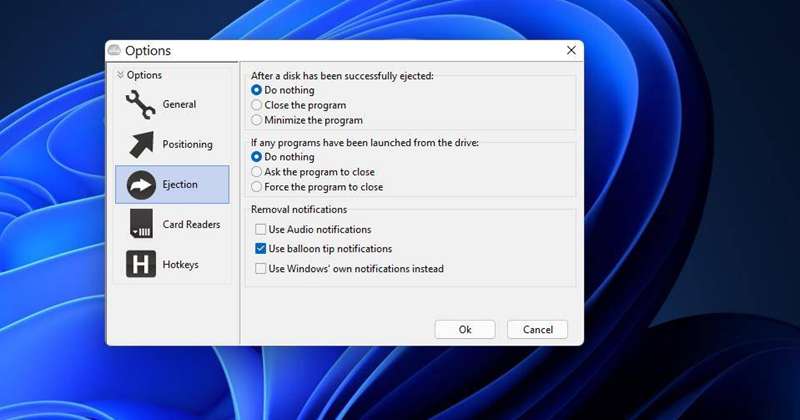Enable Use Windows' own notifications instead
Screen dimensions: 800x420
click(260, 269)
